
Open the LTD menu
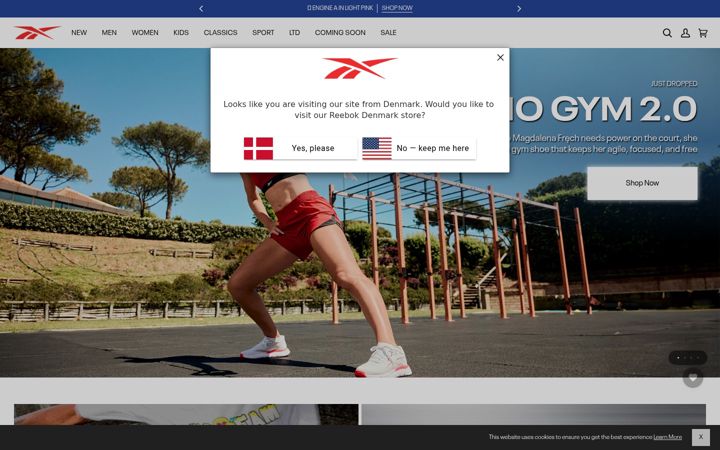[294, 33]
